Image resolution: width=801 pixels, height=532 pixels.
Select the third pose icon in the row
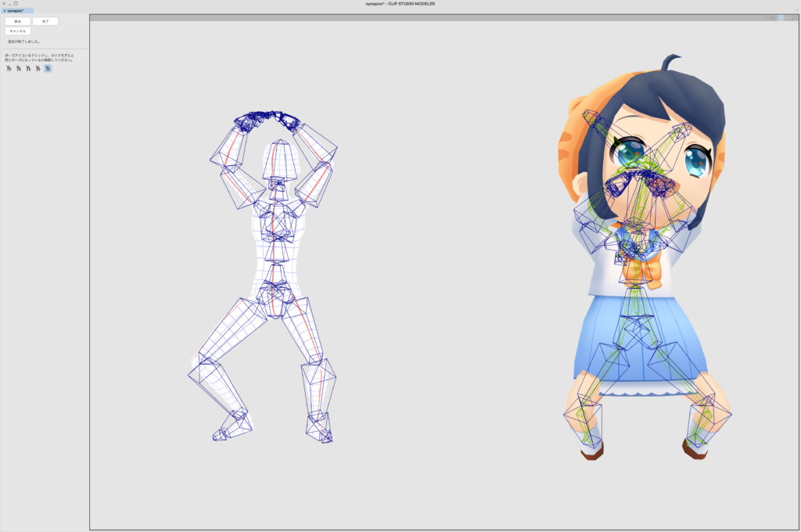coord(28,68)
